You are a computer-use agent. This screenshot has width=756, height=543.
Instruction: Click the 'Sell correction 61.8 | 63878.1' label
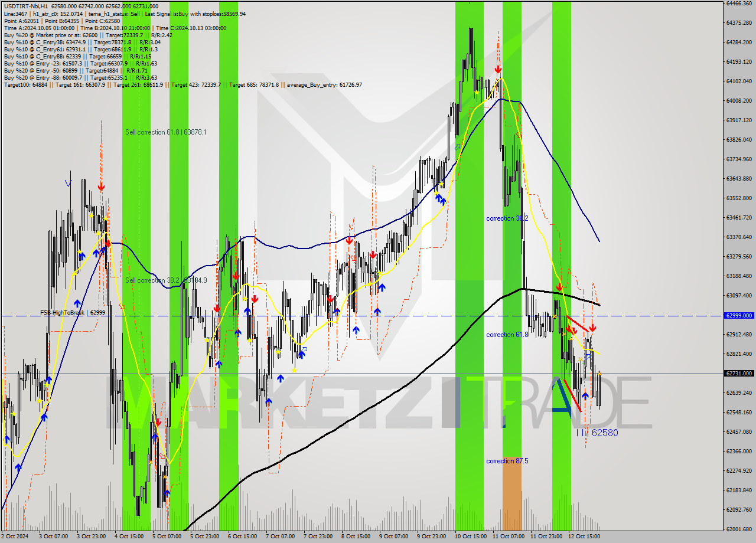(x=166, y=132)
